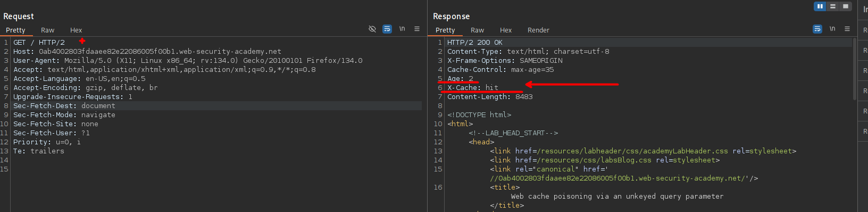Click the 'GET / HTTP/2' request line
Viewport: 868px width, 212px height.
pyautogui.click(x=39, y=43)
